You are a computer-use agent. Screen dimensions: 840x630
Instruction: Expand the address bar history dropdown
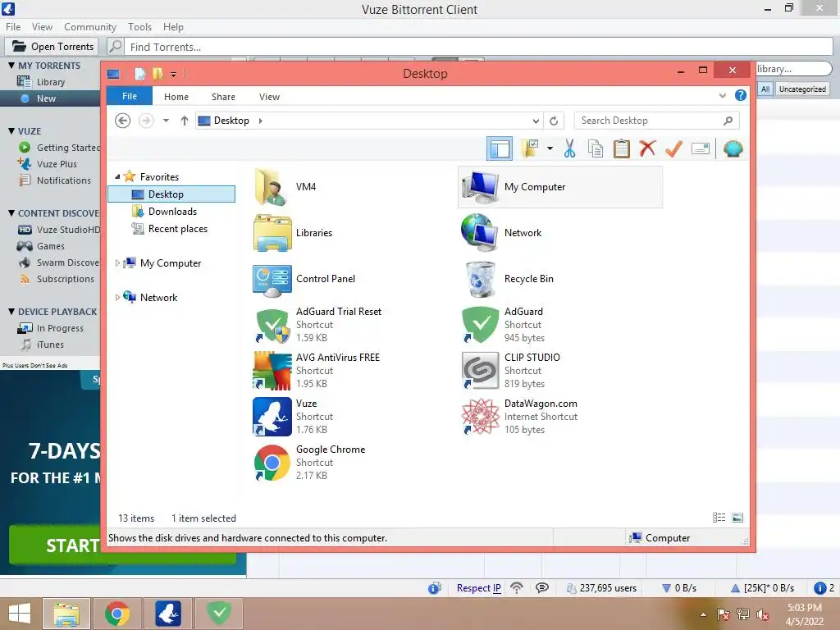(536, 121)
